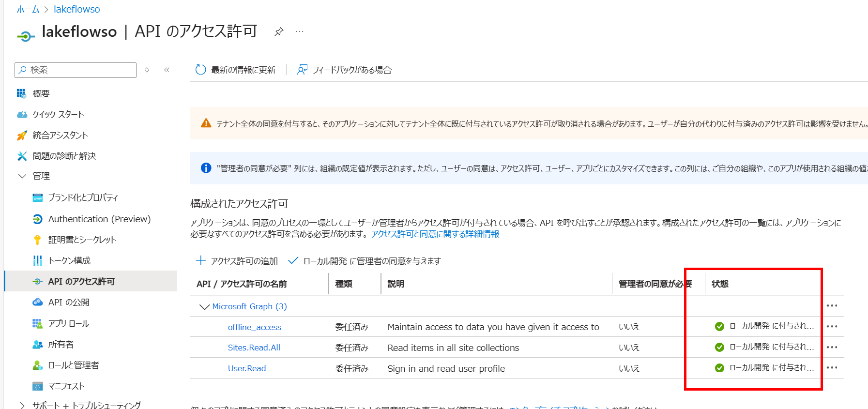Open the Sites.Read.All permission link
Viewport: 868px width, 409px height.
[x=254, y=348]
